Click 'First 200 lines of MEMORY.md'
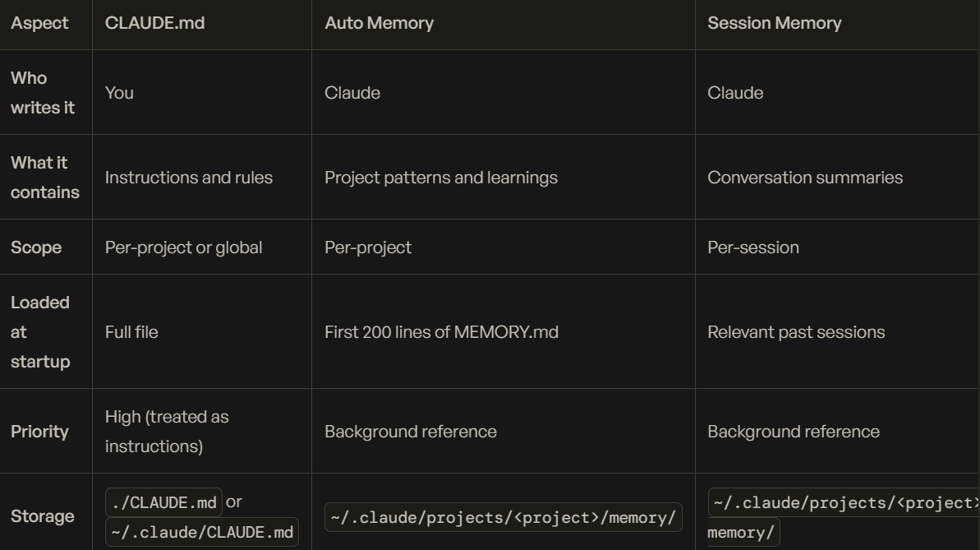Viewport: 980px width, 550px height. (x=441, y=331)
